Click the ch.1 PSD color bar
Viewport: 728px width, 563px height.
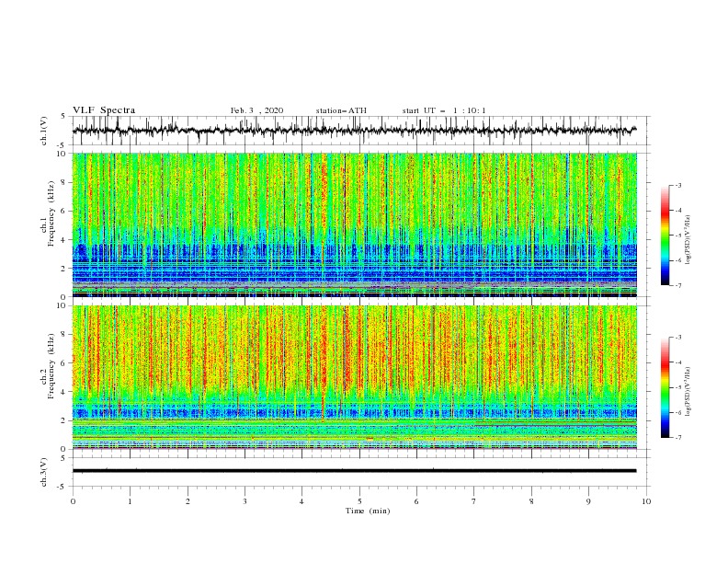[x=665, y=236]
